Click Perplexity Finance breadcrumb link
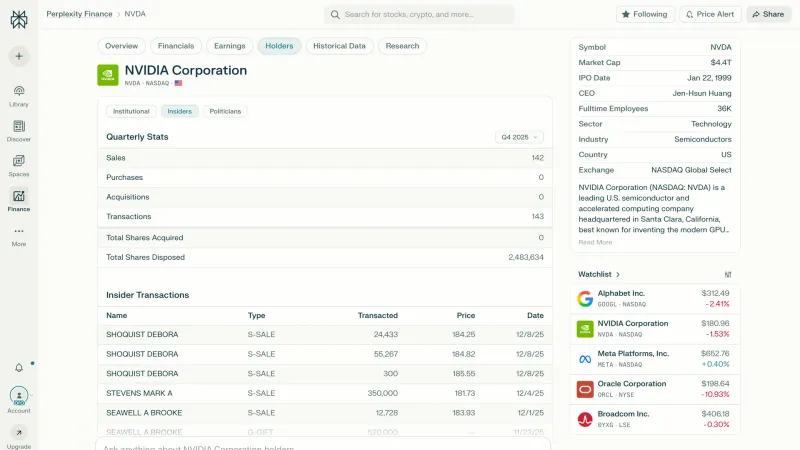 pyautogui.click(x=79, y=14)
